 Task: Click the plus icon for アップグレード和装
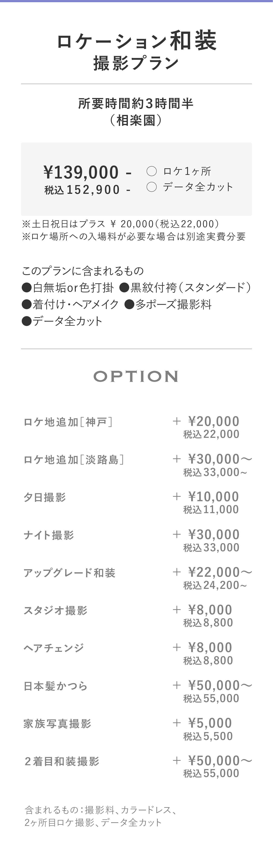[x=176, y=572]
